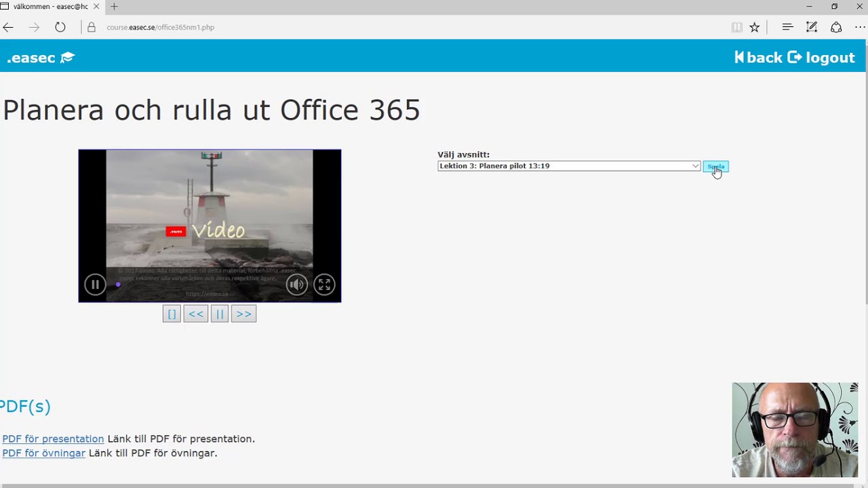868x488 pixels.
Task: Skip forward using the >> button
Action: [x=243, y=313]
